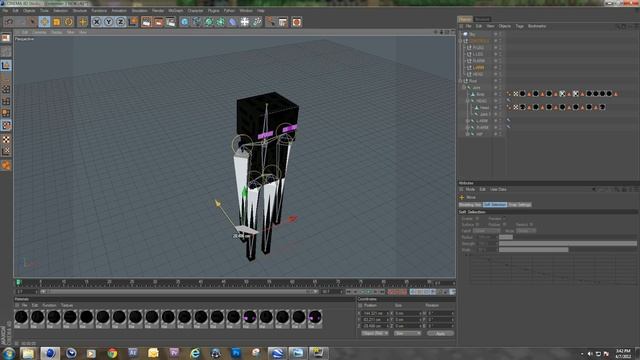Open the Mode dropdown in Soft Selection
This screenshot has height=360, width=640.
pyautogui.click(x=526, y=231)
